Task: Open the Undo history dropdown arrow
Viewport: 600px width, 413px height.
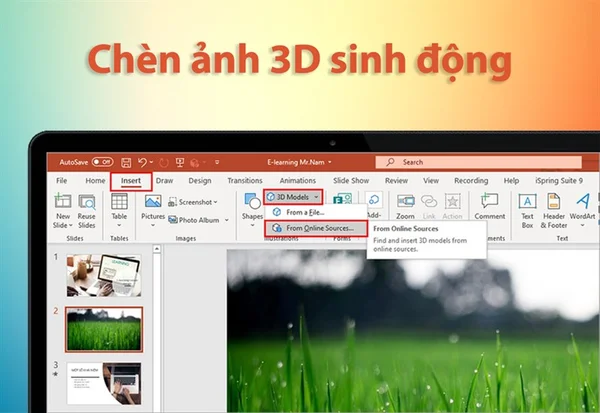Action: coord(152,162)
